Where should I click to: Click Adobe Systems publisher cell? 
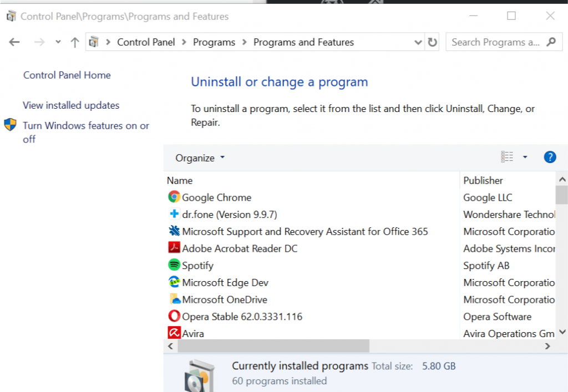(x=509, y=248)
